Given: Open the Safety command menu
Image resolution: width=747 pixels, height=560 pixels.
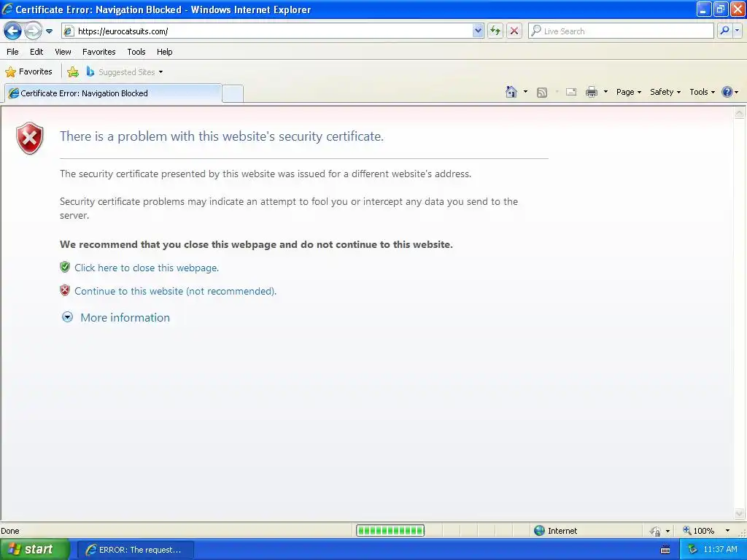Looking at the screenshot, I should [x=665, y=92].
